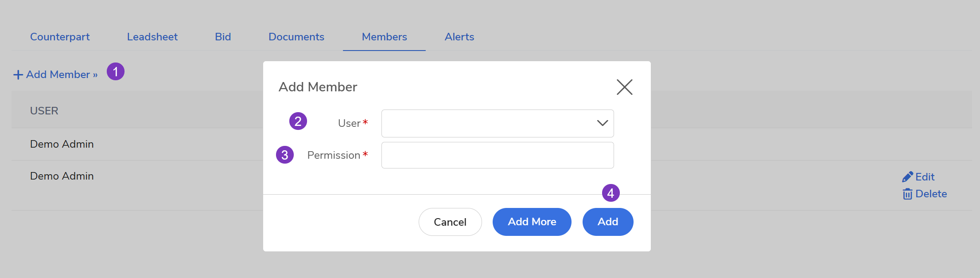
Task: Select the Members tab
Action: click(384, 37)
